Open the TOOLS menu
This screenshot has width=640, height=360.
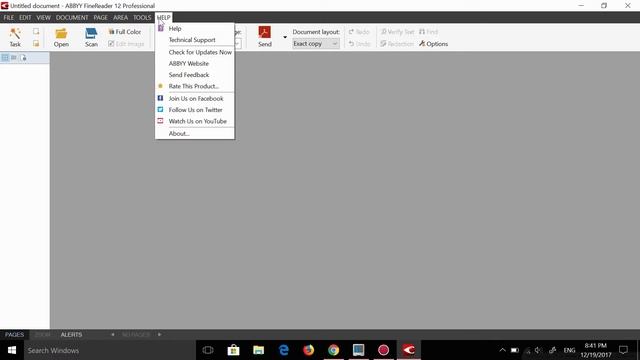142,18
